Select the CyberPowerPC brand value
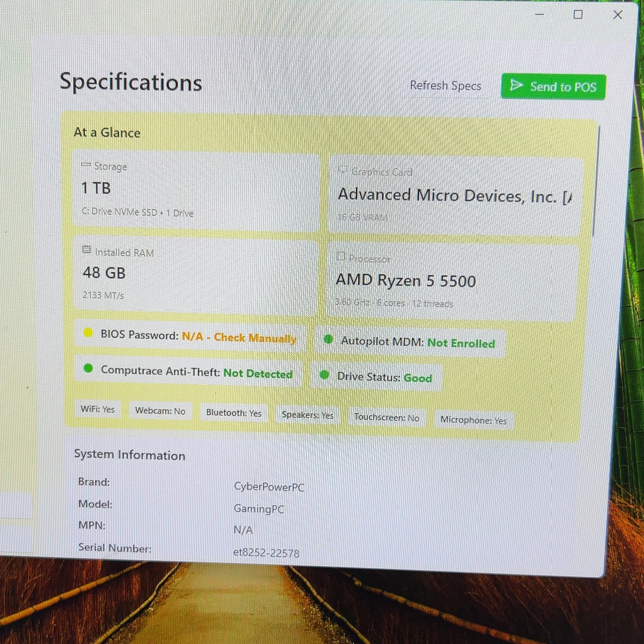The image size is (644, 644). (269, 487)
